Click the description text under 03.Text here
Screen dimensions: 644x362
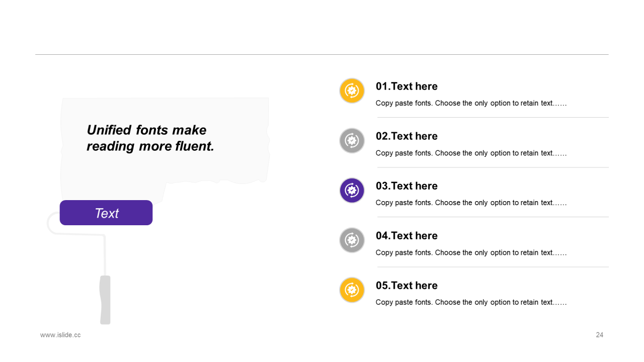pos(471,203)
